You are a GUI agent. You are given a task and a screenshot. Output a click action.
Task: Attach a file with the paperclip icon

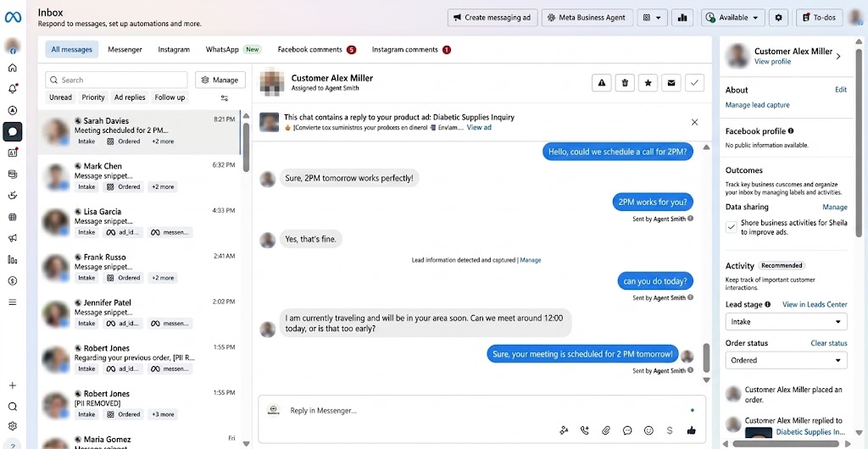pyautogui.click(x=606, y=430)
